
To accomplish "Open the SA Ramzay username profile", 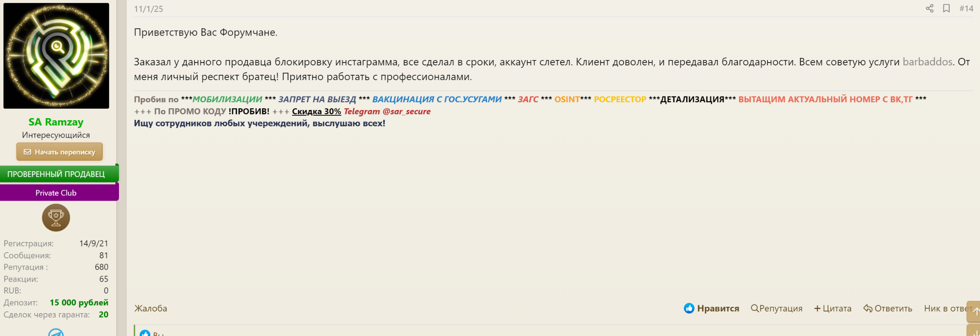I will tap(56, 122).
